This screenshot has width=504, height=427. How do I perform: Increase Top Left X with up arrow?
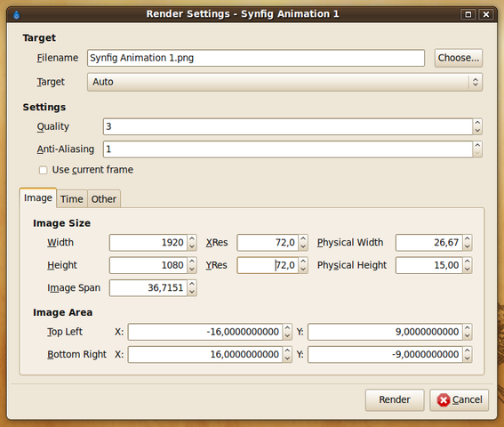[287, 328]
